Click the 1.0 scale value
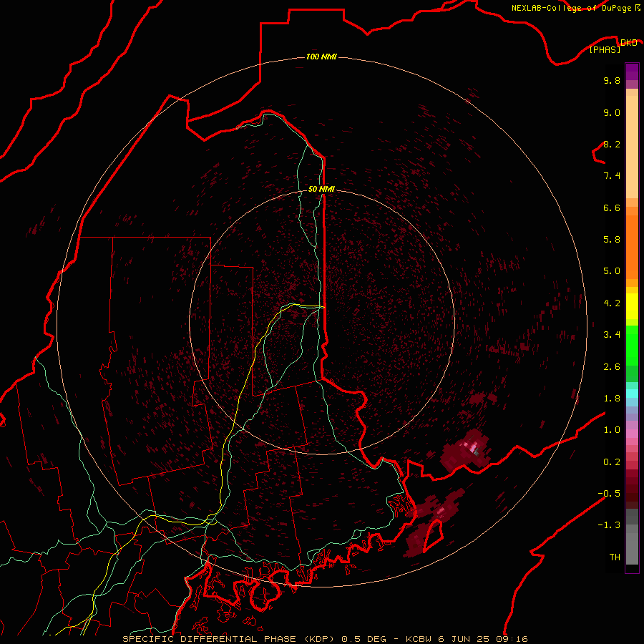 tap(612, 430)
